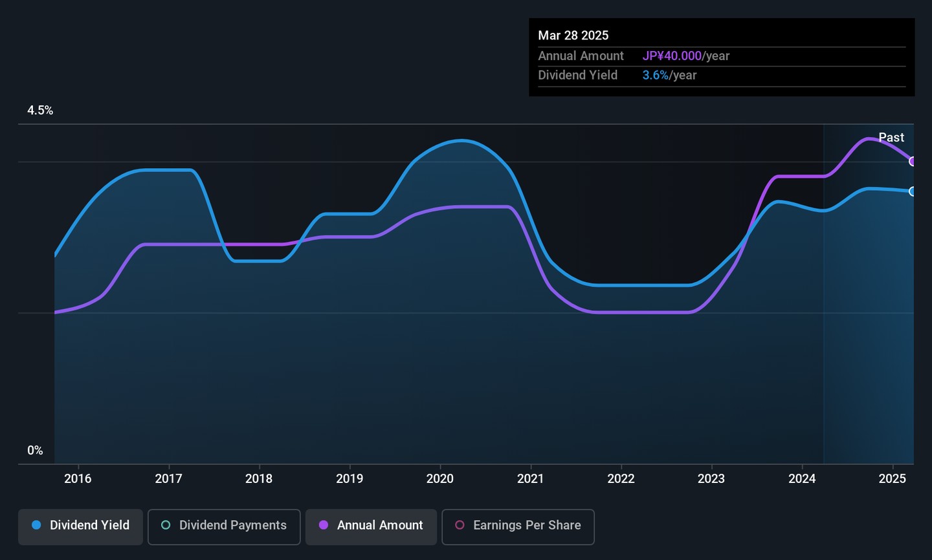Select the 2016 label on the x-axis
The image size is (932, 560).
tap(78, 479)
